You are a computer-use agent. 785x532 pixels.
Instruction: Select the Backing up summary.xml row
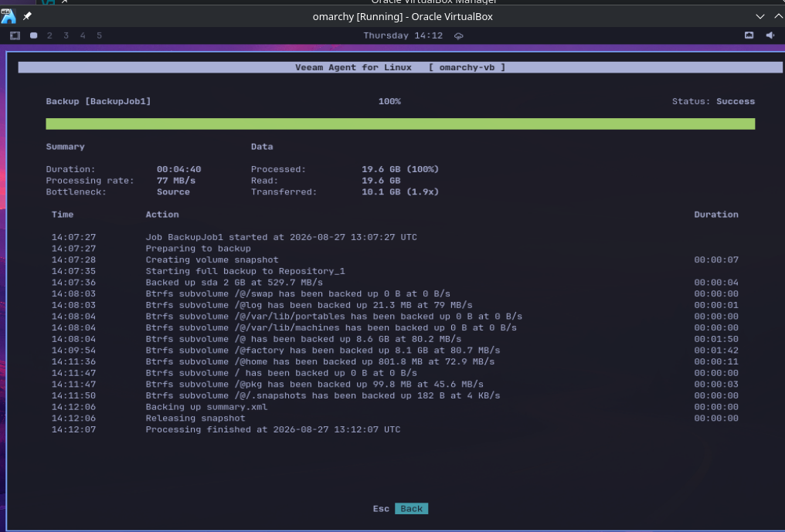pos(395,407)
